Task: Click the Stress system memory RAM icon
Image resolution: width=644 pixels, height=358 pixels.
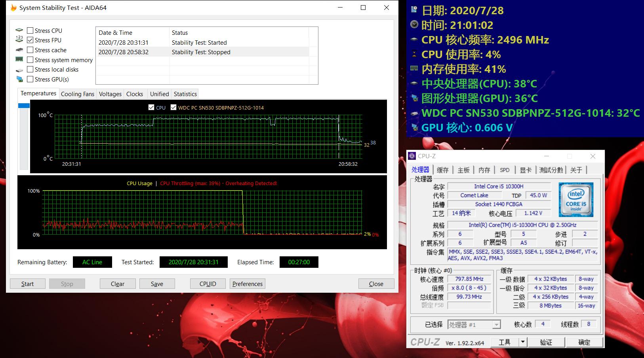Action: (19, 59)
